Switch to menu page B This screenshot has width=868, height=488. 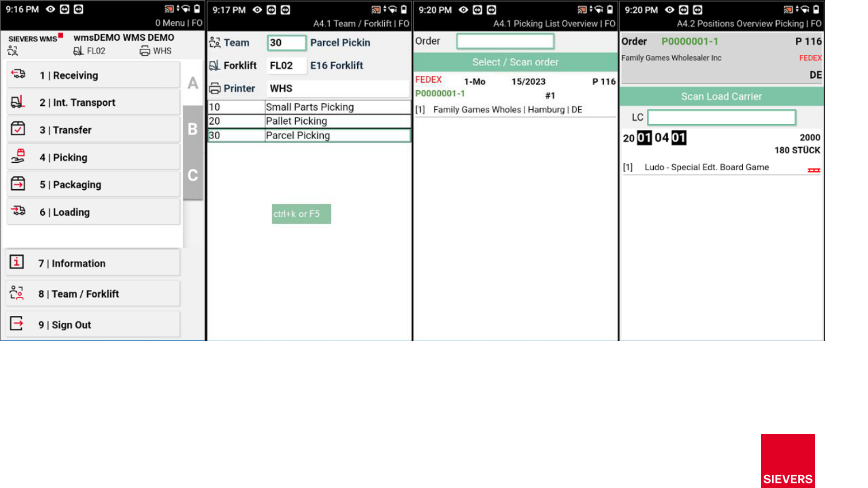(x=193, y=129)
